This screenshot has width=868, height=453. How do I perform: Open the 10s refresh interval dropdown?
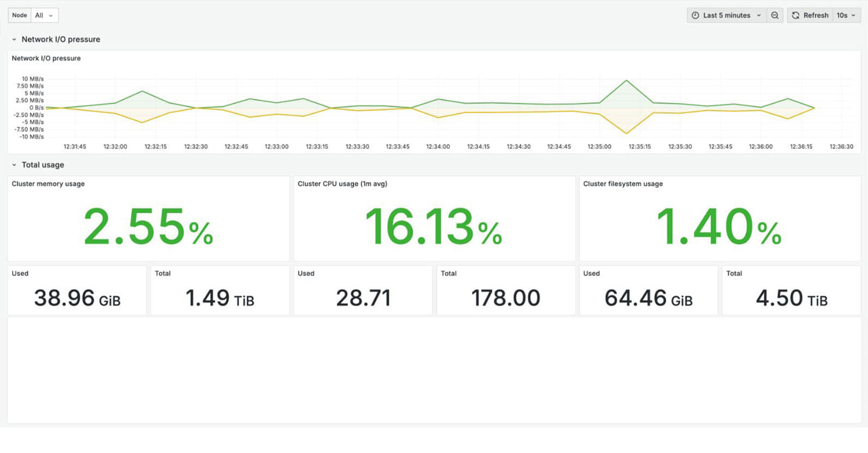point(846,15)
